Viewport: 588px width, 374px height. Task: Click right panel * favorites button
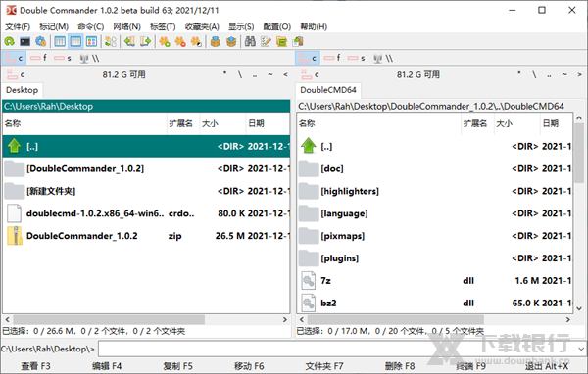(519, 74)
